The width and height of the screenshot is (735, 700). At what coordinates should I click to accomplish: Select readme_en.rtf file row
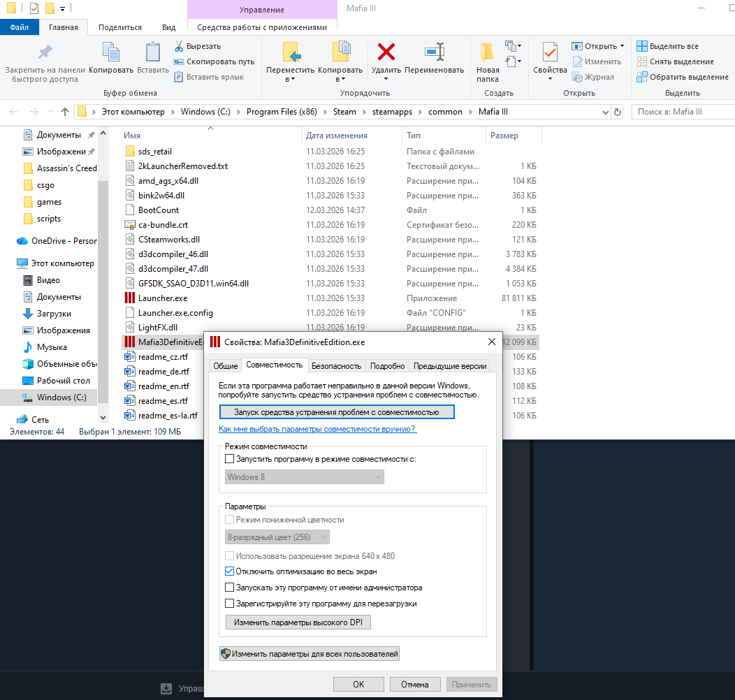[163, 386]
